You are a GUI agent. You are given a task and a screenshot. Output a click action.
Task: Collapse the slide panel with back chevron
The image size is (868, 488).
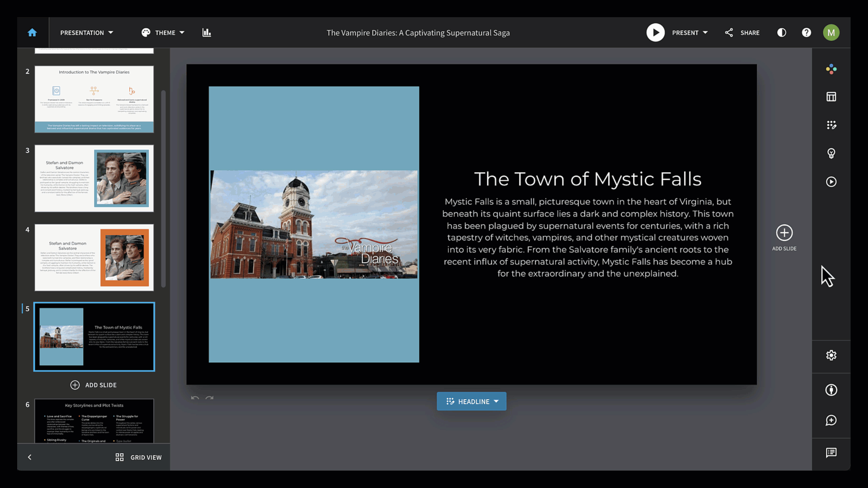(30, 457)
